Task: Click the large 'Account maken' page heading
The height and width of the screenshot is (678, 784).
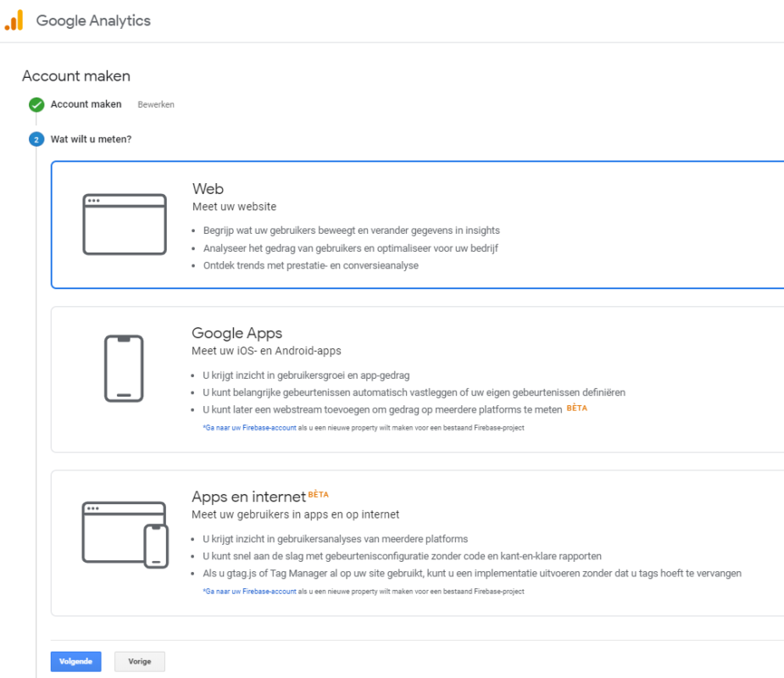Action: click(x=76, y=76)
